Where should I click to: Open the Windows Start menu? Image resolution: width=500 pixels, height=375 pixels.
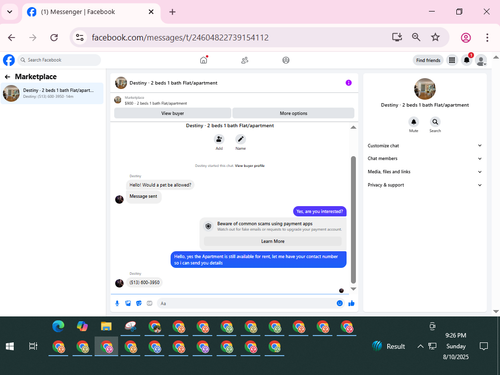coord(10,346)
